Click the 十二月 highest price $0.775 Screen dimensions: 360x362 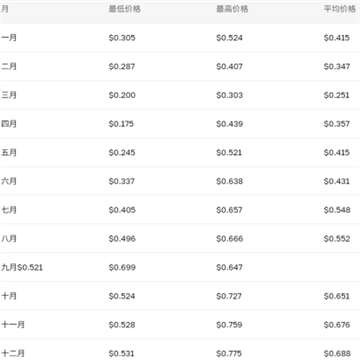tap(229, 353)
